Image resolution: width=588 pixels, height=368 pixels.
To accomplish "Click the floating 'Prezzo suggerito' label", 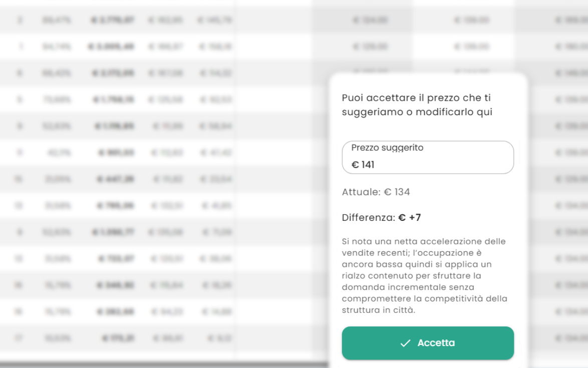I will point(387,148).
